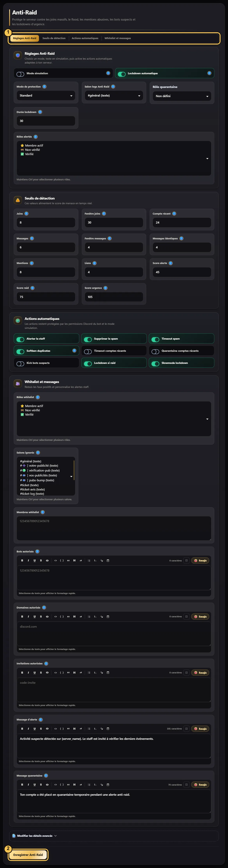Click the info icon next to Mode de protection
The image size is (228, 868).
(x=44, y=87)
